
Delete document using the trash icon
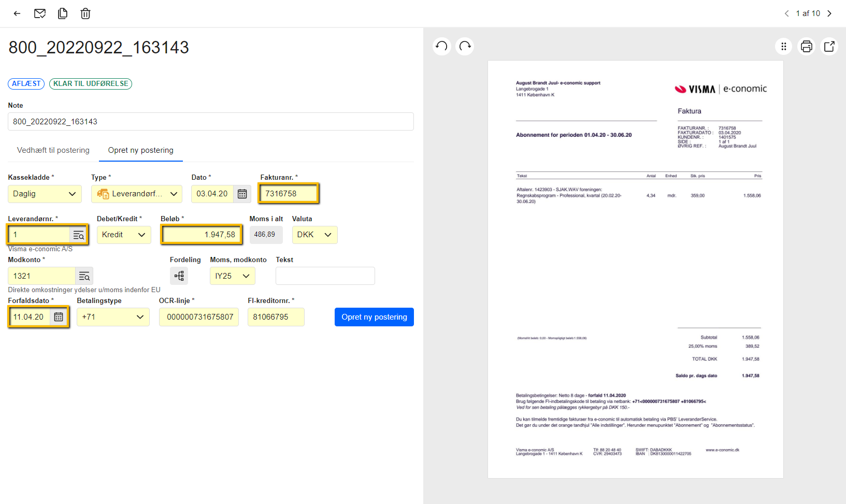[x=85, y=13]
